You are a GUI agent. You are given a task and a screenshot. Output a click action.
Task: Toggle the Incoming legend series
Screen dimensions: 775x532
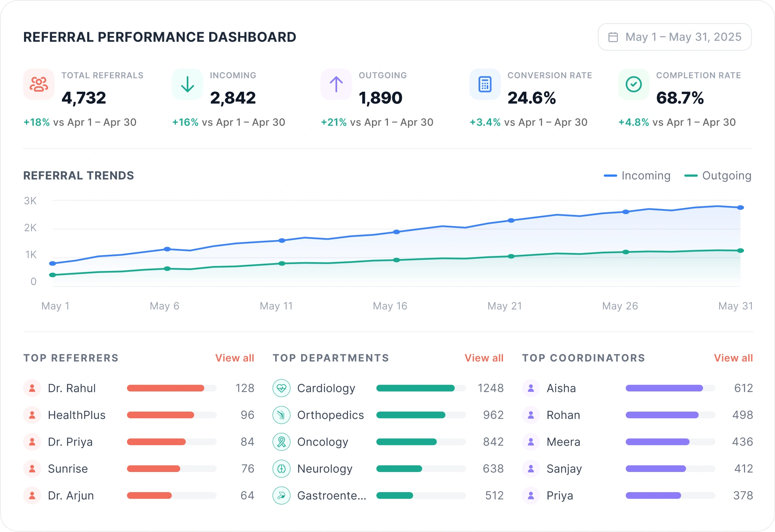click(x=637, y=176)
